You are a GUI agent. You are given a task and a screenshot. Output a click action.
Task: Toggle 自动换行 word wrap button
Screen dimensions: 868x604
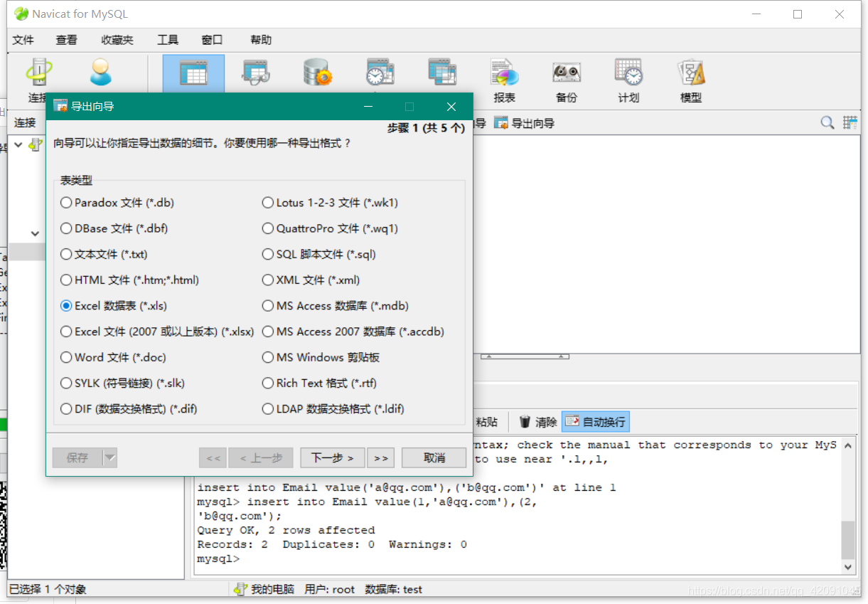(x=596, y=422)
